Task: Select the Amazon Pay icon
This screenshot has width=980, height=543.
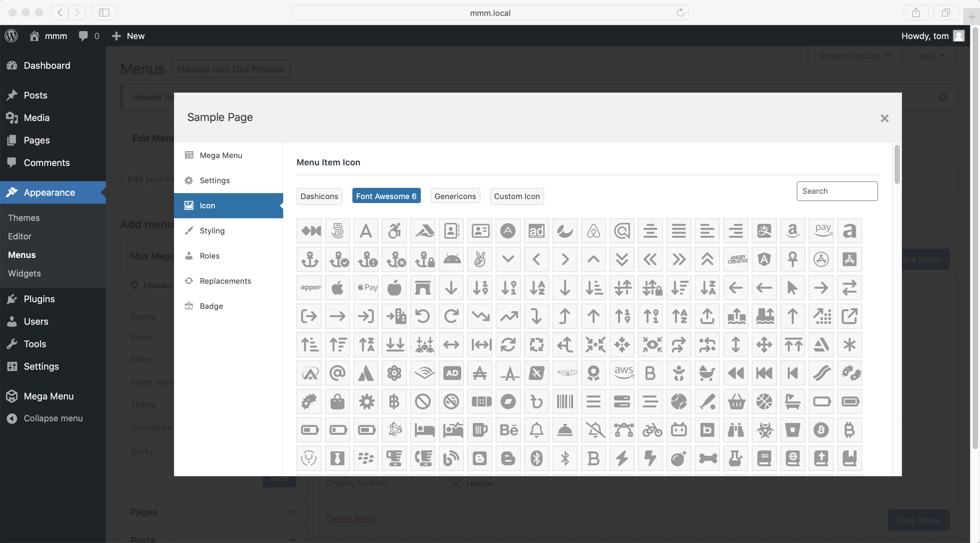Action: (822, 231)
